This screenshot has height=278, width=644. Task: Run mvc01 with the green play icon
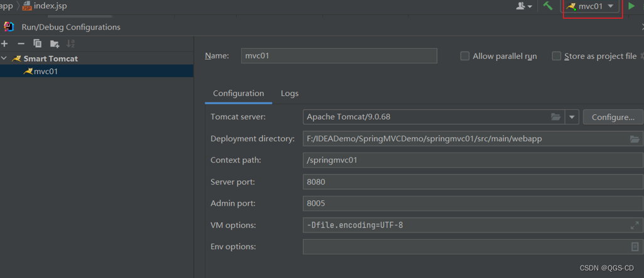[x=631, y=6]
